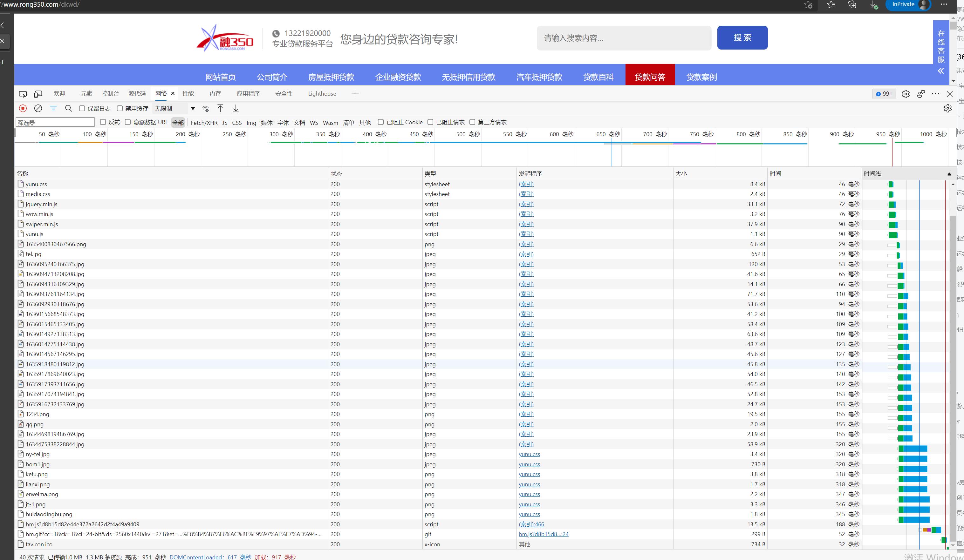Open DevTools settings gear

coord(906,94)
